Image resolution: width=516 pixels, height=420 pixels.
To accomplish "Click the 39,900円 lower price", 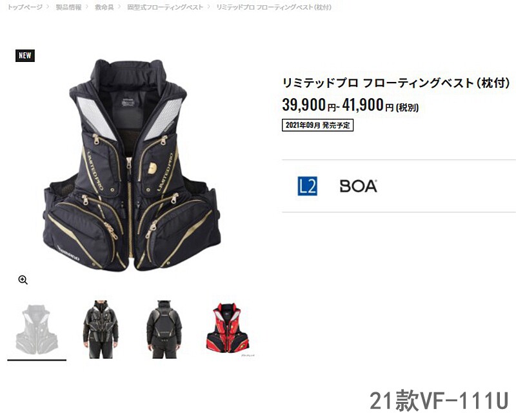I will (x=309, y=105).
